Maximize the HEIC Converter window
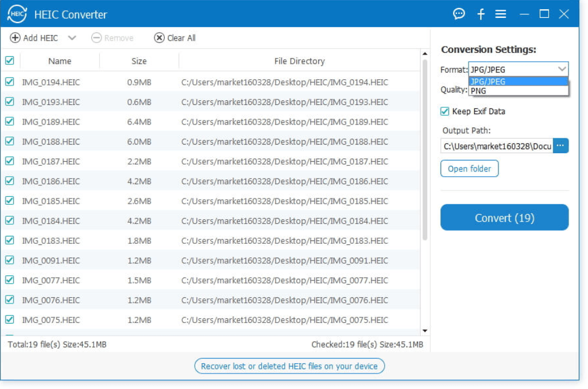Image resolution: width=588 pixels, height=389 pixels. [544, 14]
